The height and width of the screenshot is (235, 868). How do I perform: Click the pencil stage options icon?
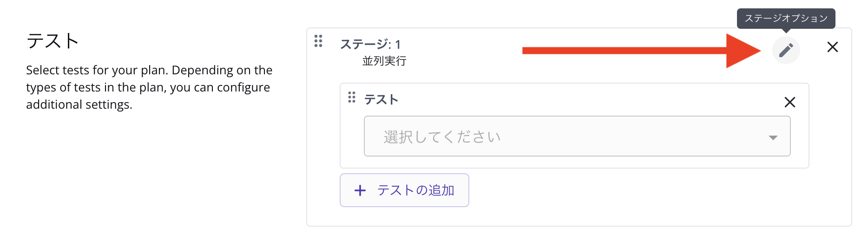click(x=786, y=50)
